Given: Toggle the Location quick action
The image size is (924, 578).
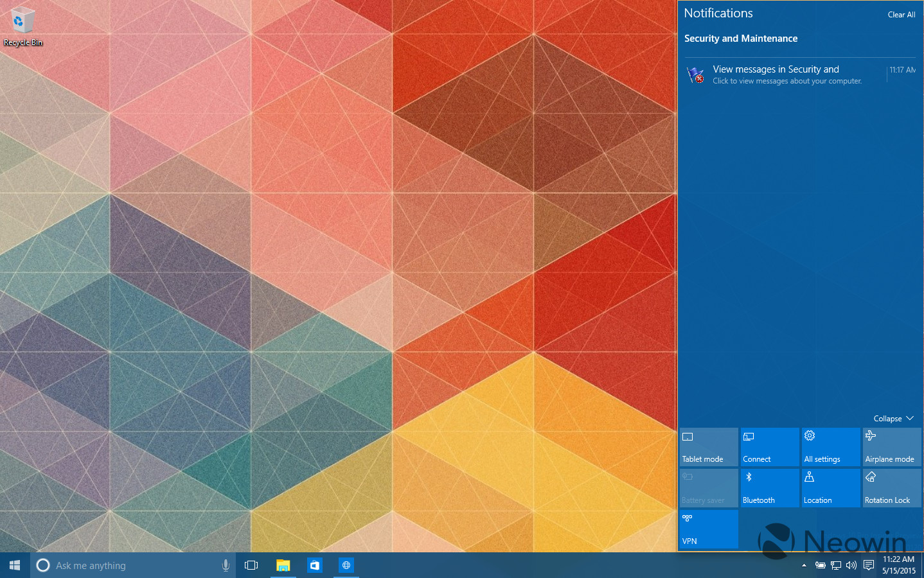Looking at the screenshot, I should (831, 488).
